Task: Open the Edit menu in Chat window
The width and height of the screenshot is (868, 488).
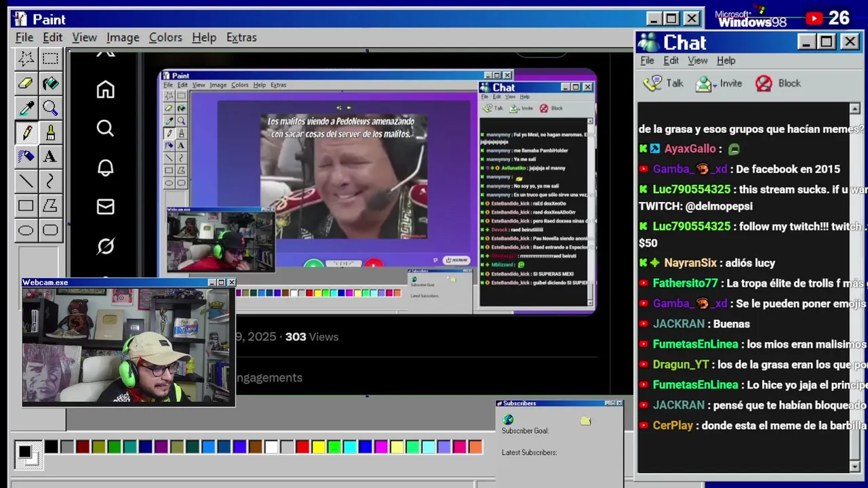Action: pos(671,60)
